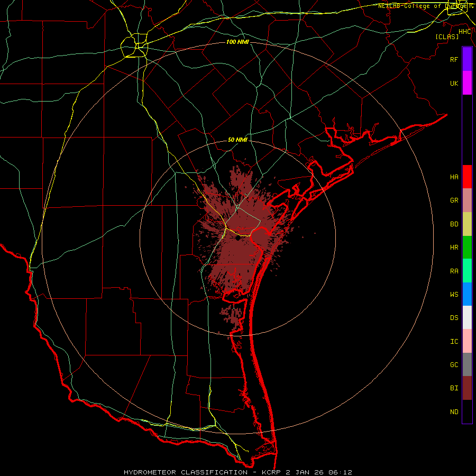The image size is (476, 476).
Task: Click the HHC product code text
Action: 465,32
